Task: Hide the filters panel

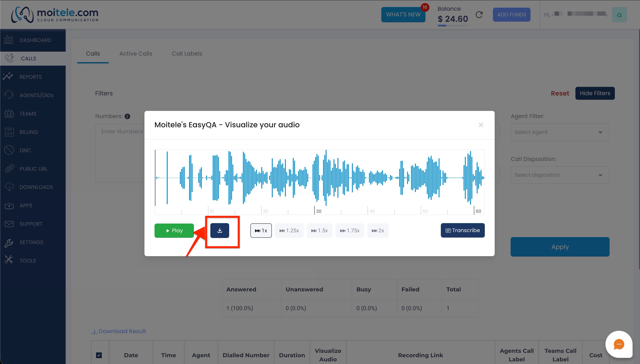Action: 595,93
